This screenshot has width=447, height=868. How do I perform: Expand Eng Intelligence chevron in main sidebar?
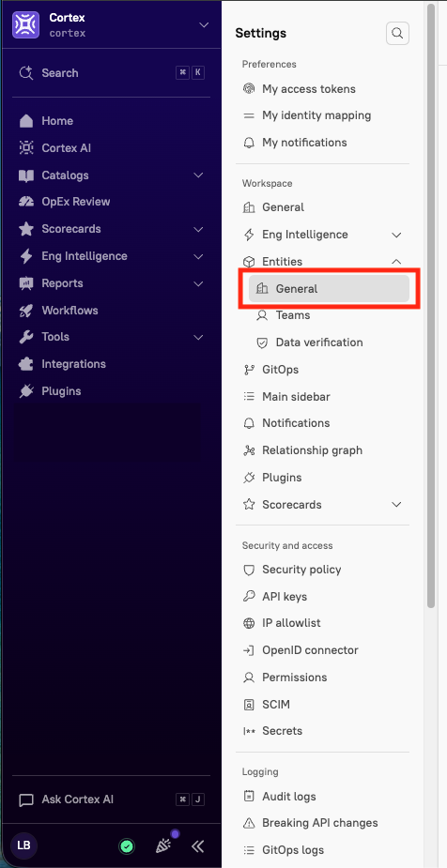point(198,256)
